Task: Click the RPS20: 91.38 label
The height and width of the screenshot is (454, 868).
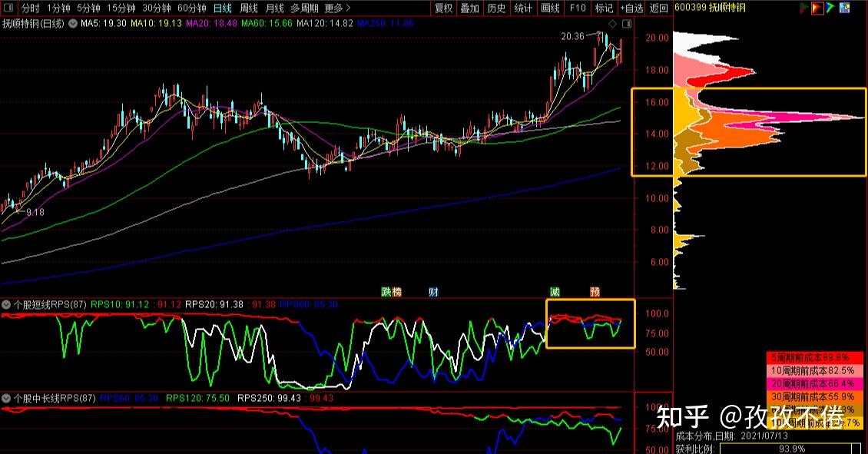Action: [214, 304]
